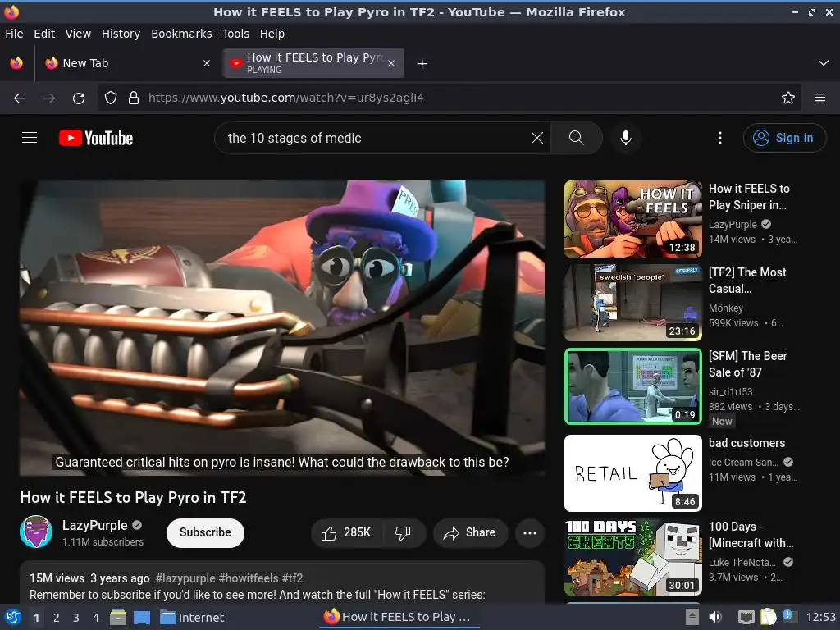View site security padlock info
840x630 pixels.
[134, 98]
